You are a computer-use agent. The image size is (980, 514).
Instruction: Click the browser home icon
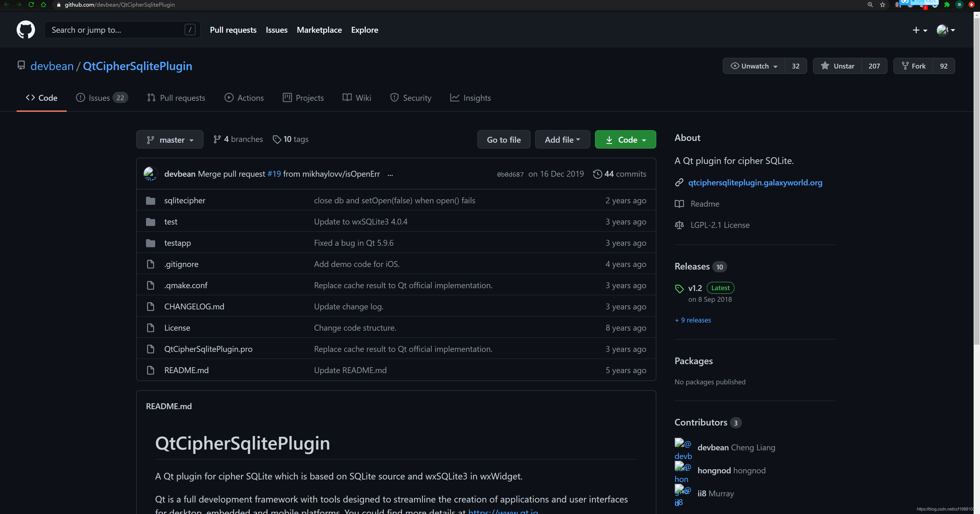(x=43, y=5)
